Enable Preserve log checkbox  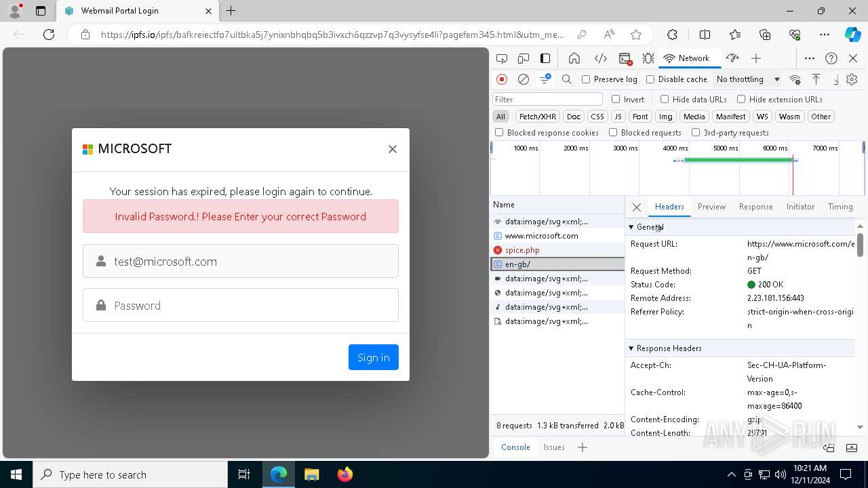pyautogui.click(x=586, y=79)
